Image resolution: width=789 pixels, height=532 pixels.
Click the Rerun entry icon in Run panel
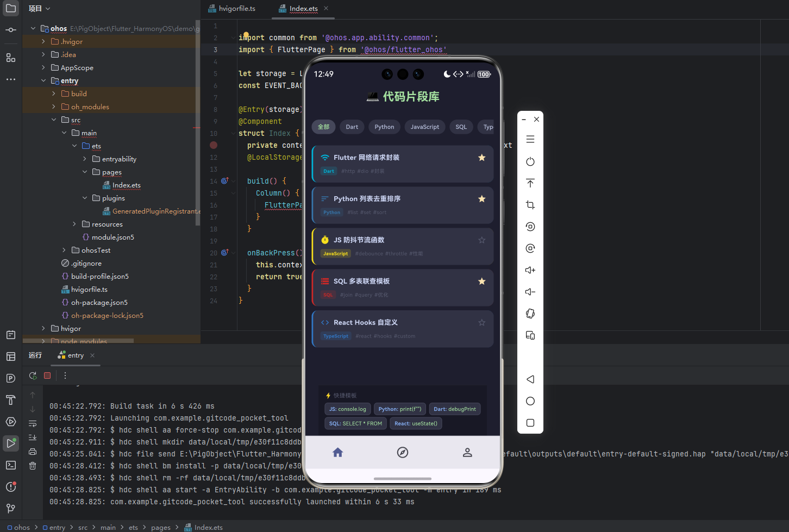click(x=33, y=375)
